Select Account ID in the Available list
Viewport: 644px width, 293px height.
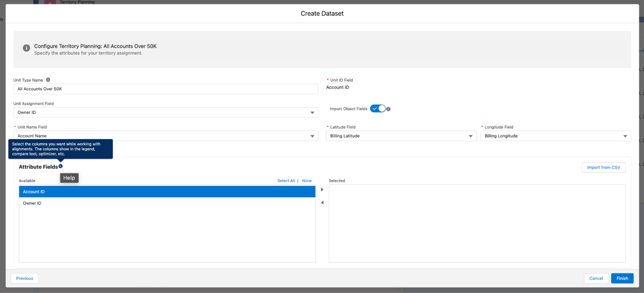pos(167,192)
